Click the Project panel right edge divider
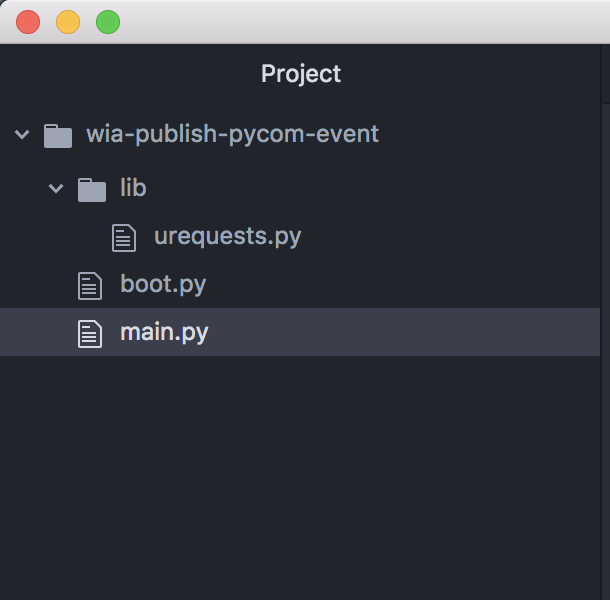The image size is (610, 600). click(601, 322)
